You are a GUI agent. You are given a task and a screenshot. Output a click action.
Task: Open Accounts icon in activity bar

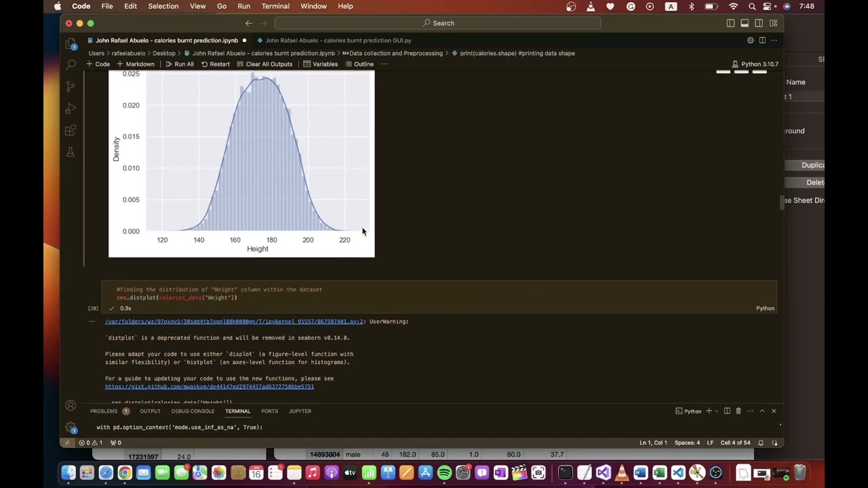(x=71, y=406)
